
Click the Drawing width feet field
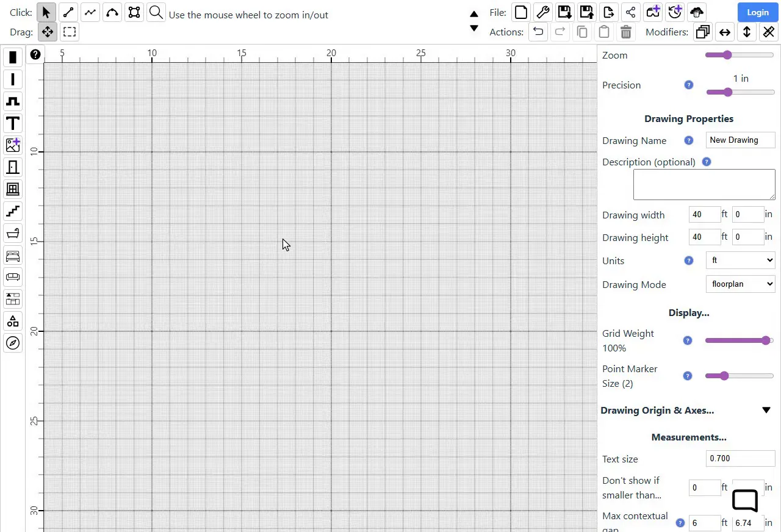pos(704,214)
